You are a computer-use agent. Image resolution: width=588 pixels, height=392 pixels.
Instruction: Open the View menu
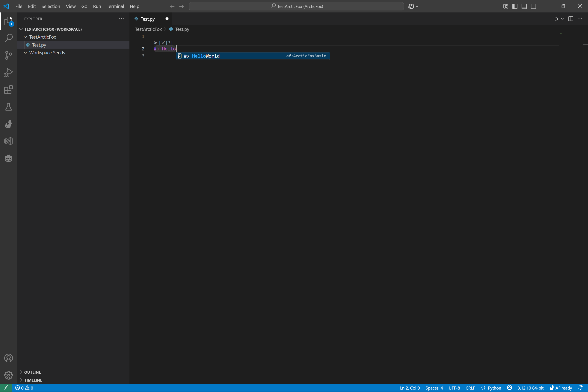71,7
